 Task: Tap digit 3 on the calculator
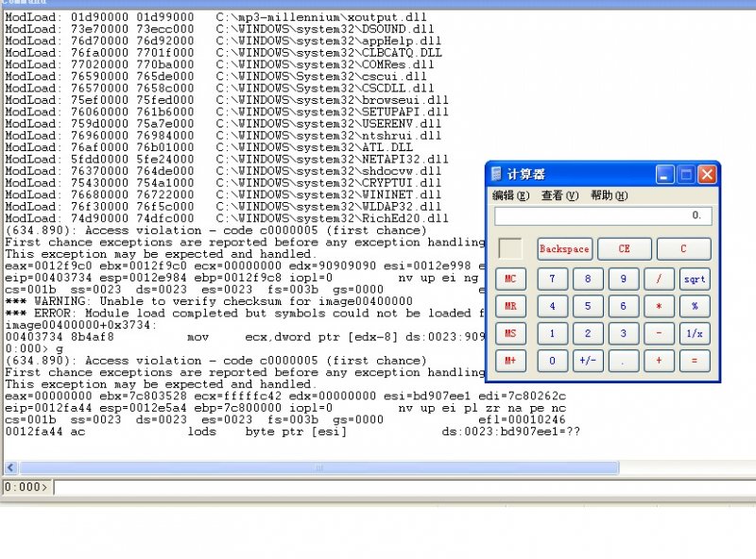pos(624,333)
